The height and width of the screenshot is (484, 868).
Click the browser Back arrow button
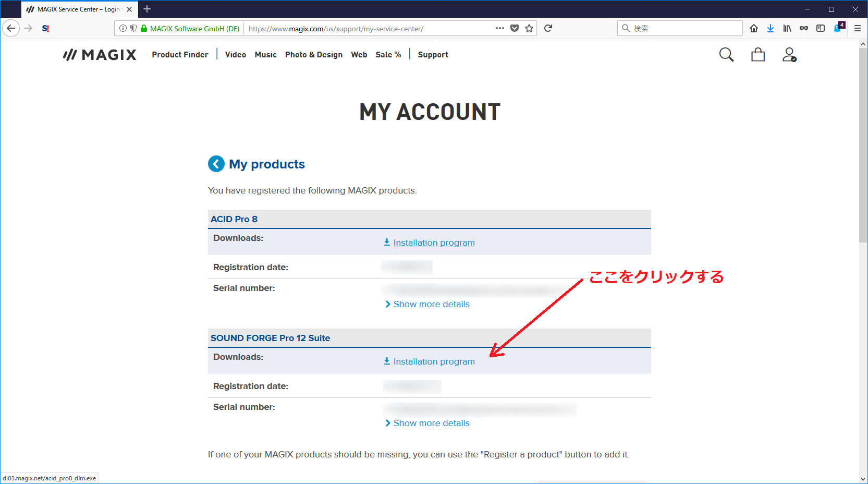11,28
